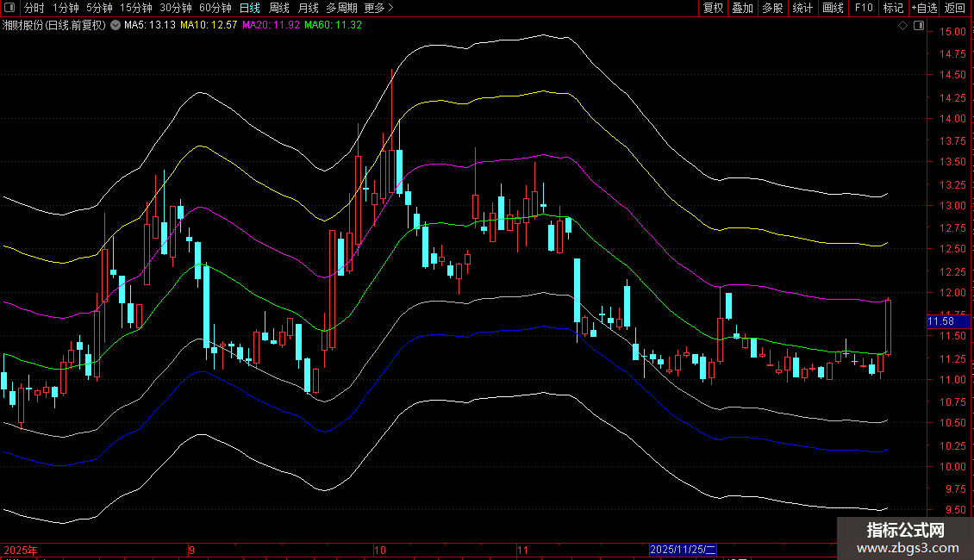
Task: Switch to 月线 monthly chart
Action: coord(308,8)
